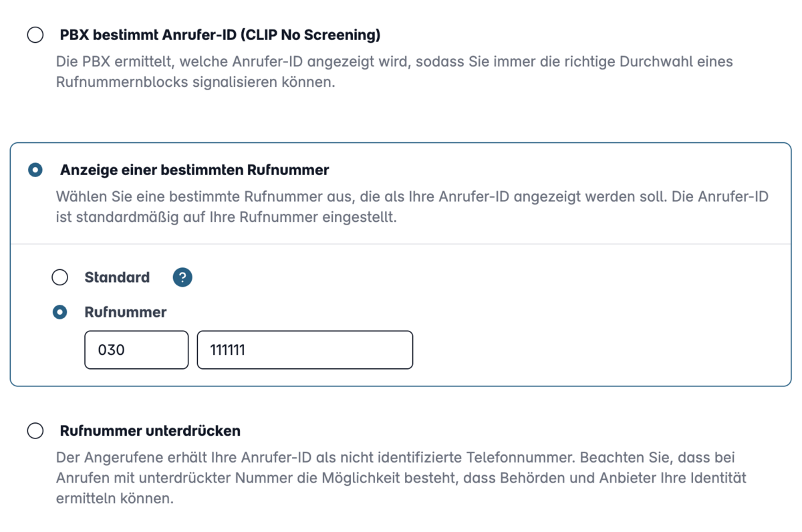Click into the phone number field showing 111111
The width and height of the screenshot is (802, 532).
tap(305, 350)
